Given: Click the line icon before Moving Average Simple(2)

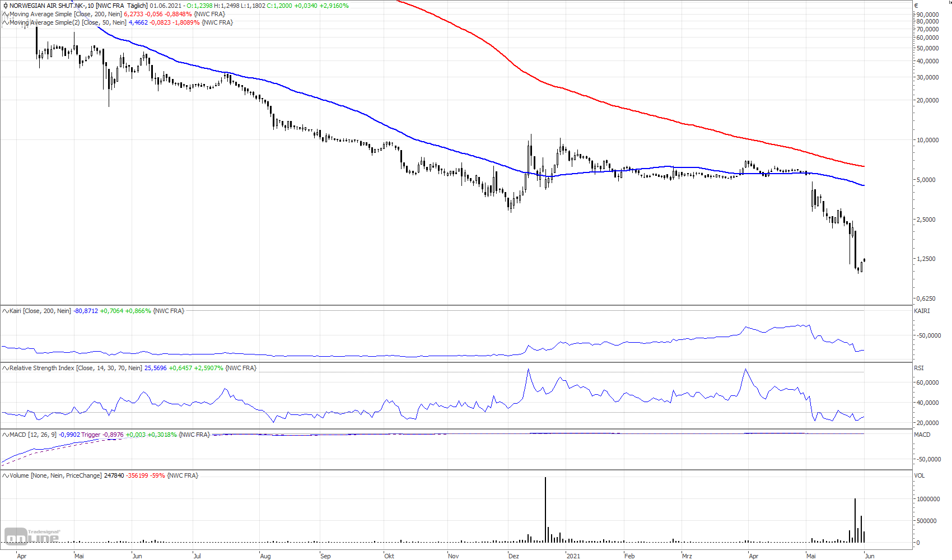Looking at the screenshot, I should [x=6, y=22].
